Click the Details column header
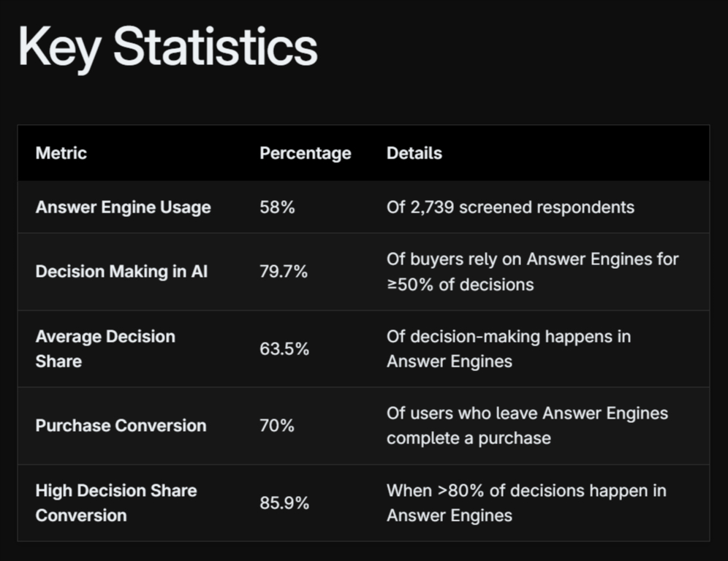728x561 pixels. click(414, 153)
